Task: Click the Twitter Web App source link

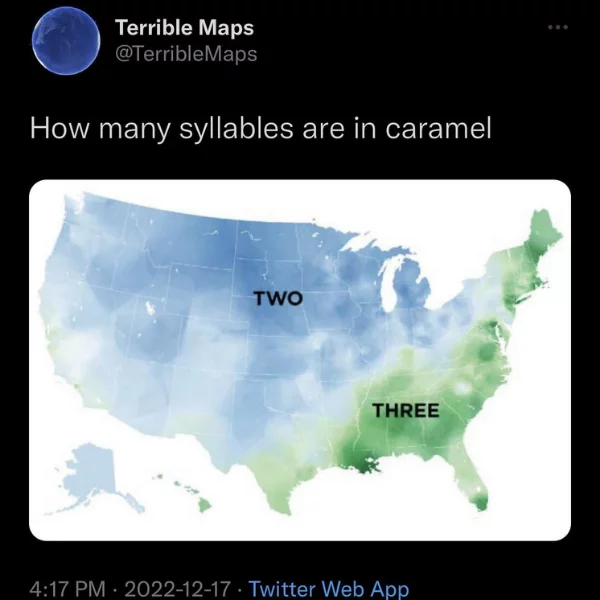Action: pyautogui.click(x=329, y=588)
